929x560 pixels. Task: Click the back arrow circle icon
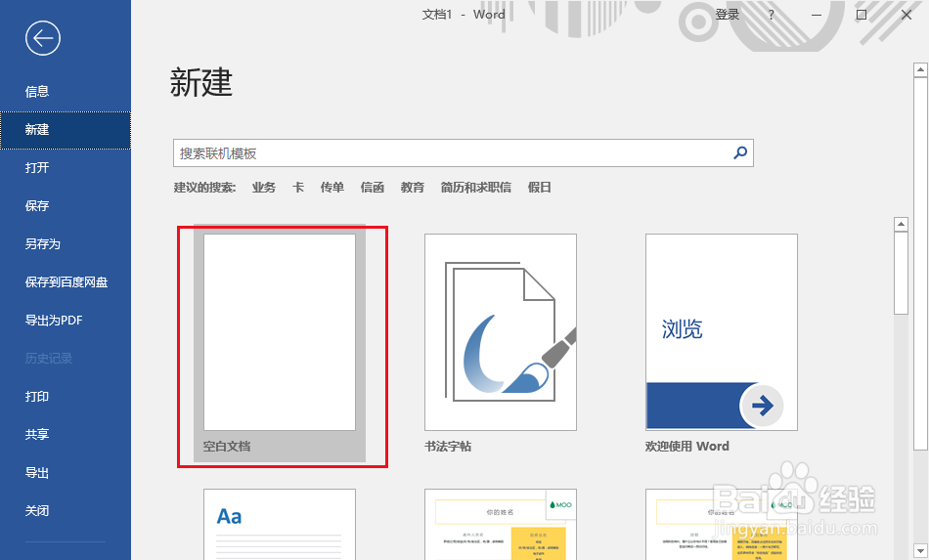pyautogui.click(x=43, y=38)
